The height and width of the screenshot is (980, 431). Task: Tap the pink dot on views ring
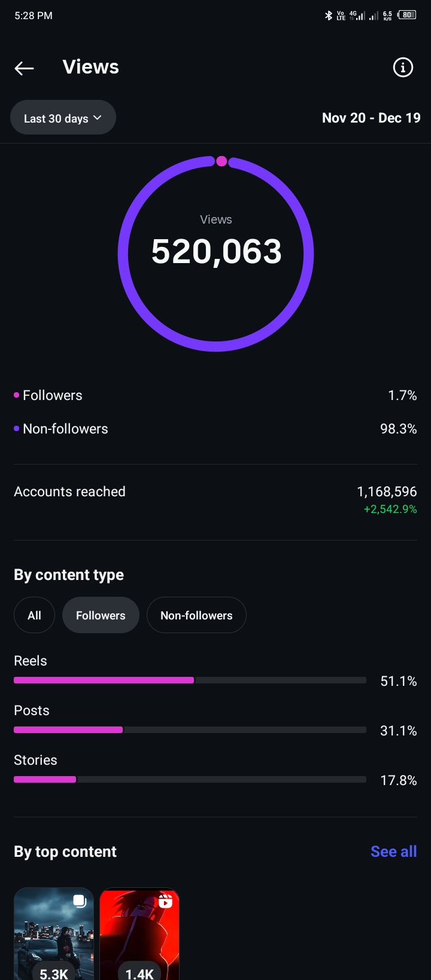(x=221, y=161)
